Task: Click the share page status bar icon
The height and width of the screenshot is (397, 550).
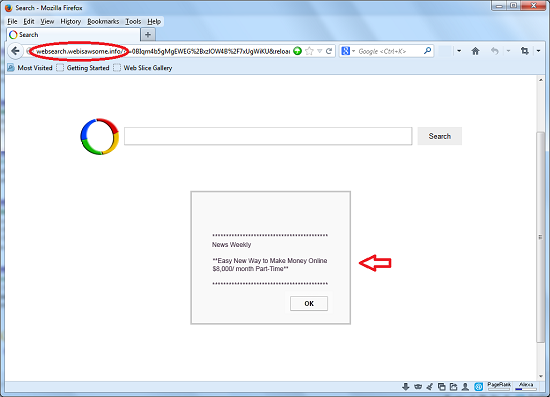Action: (453, 387)
